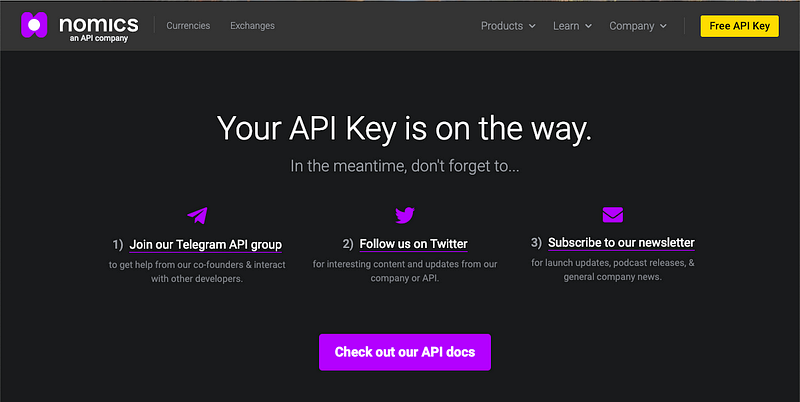Open the Learn dropdown menu
Screen dimensions: 800x402
(x=572, y=26)
